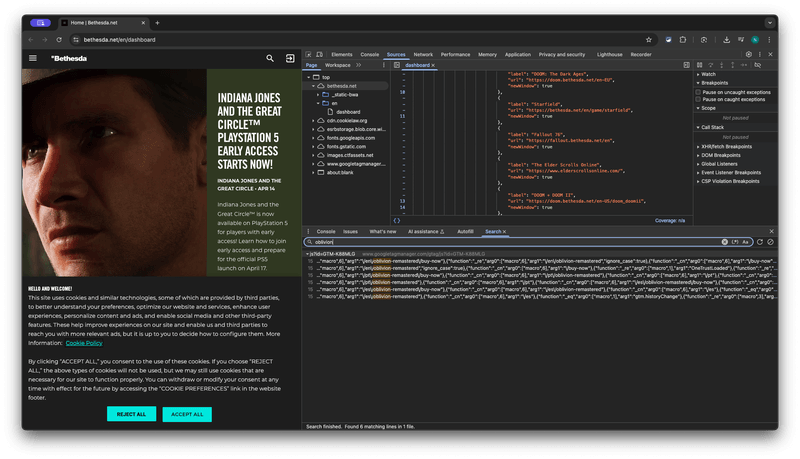Click the ACCEPT ALL cookies button
This screenshot has width=800, height=459.
(x=186, y=414)
